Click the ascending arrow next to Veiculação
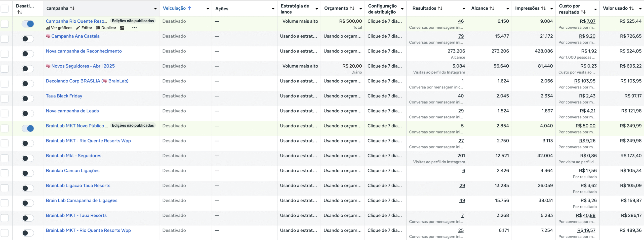 190,8
